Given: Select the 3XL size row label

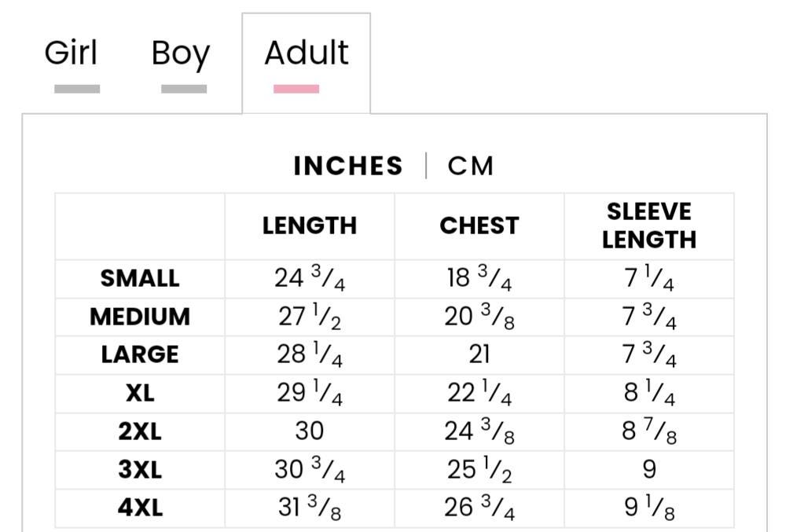Looking at the screenshot, I should pos(140,470).
